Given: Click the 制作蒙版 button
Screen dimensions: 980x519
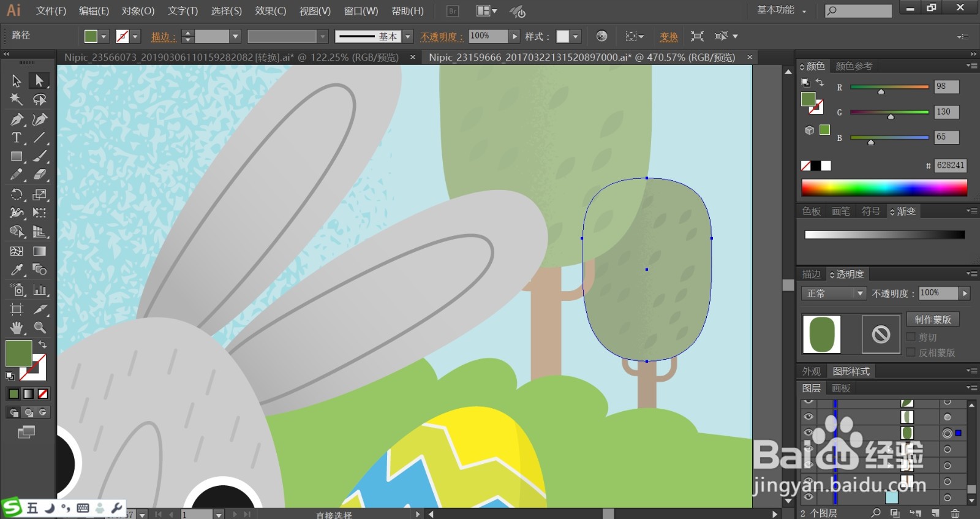Looking at the screenshot, I should coord(933,319).
